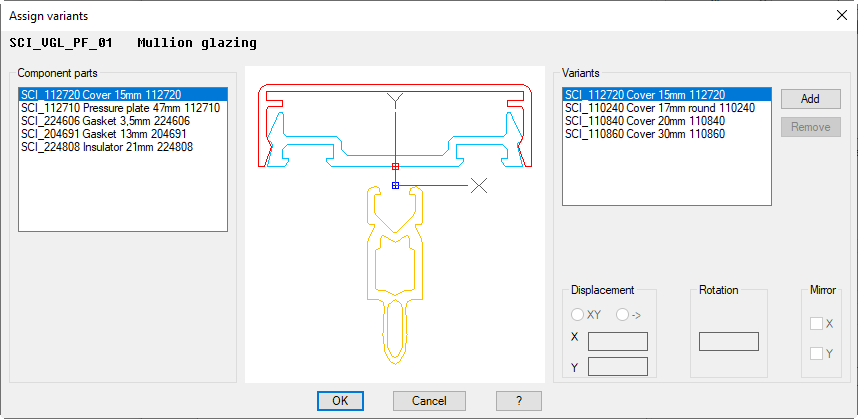
Task: Click the Add variant button
Action: [x=810, y=99]
